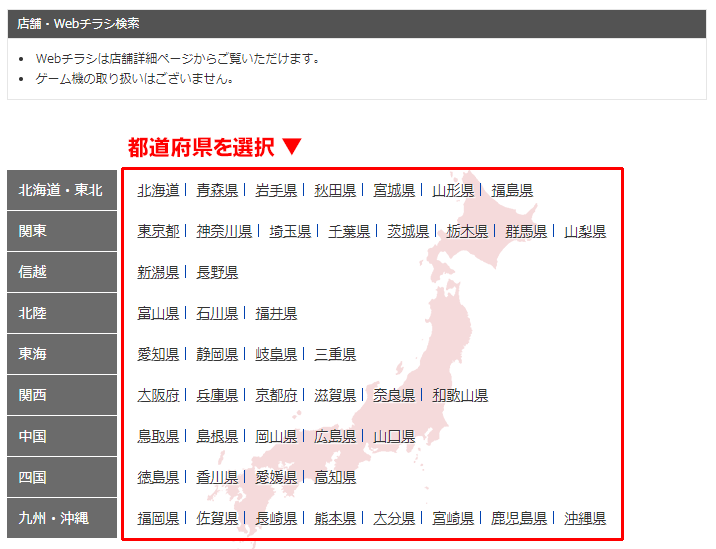
Task: Select the 信越 region tab
Action: pyautogui.click(x=62, y=272)
